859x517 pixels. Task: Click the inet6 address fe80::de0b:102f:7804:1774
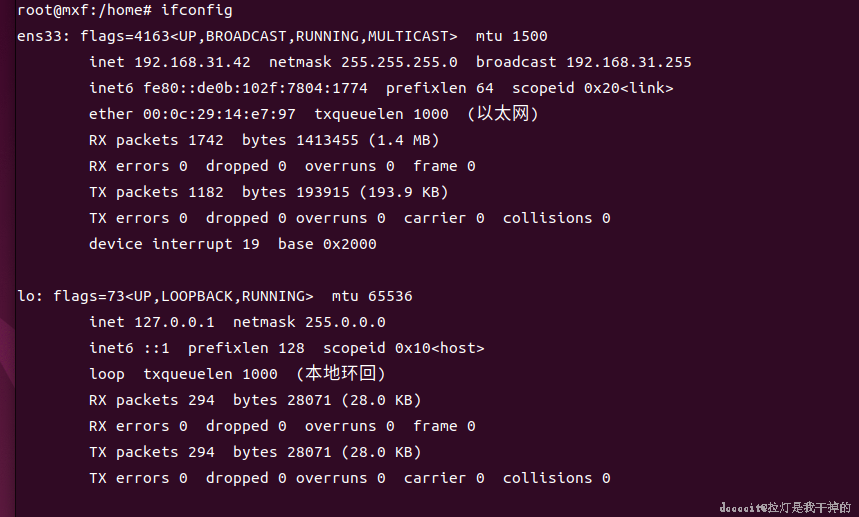[x=255, y=88]
